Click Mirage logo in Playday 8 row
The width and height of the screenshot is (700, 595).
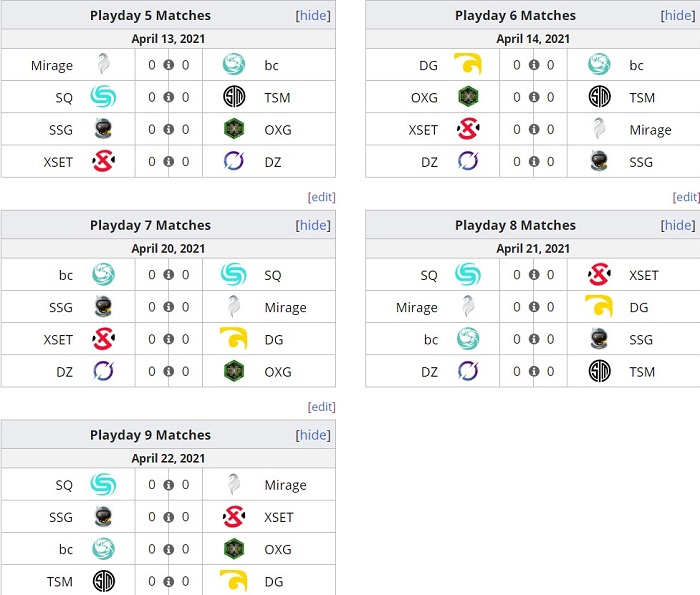tap(468, 307)
